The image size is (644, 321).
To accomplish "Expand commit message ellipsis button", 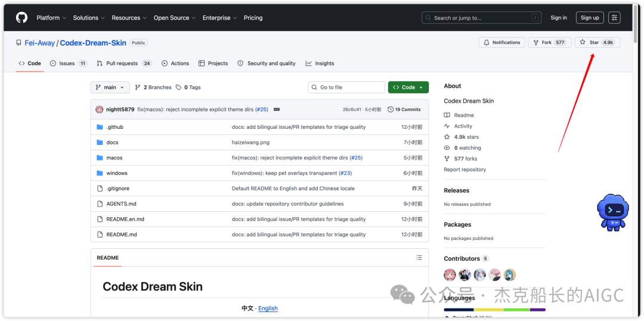I will click(277, 109).
